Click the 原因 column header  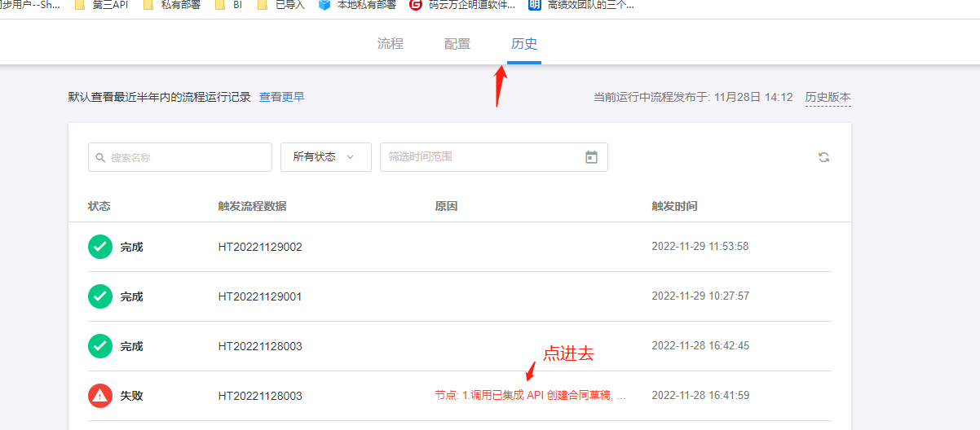(446, 206)
